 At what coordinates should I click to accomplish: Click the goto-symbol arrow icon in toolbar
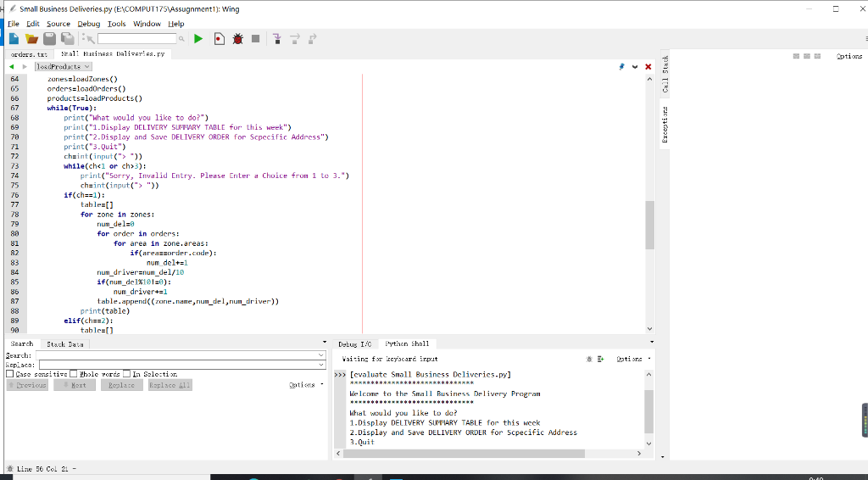(x=88, y=38)
